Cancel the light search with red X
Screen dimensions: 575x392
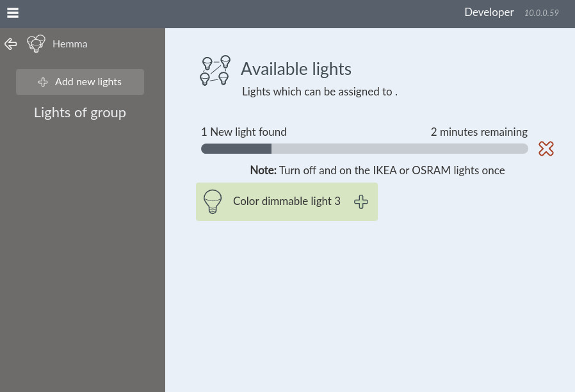[x=546, y=149]
